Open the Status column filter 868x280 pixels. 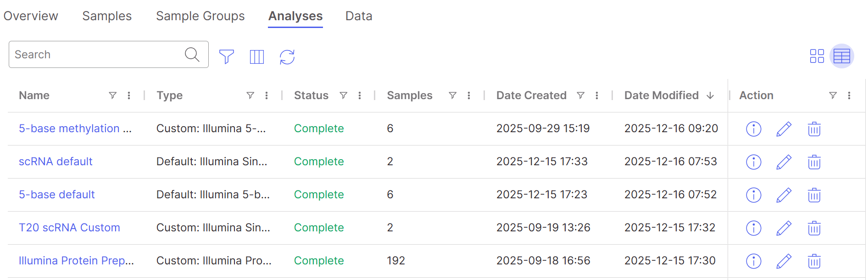(343, 95)
